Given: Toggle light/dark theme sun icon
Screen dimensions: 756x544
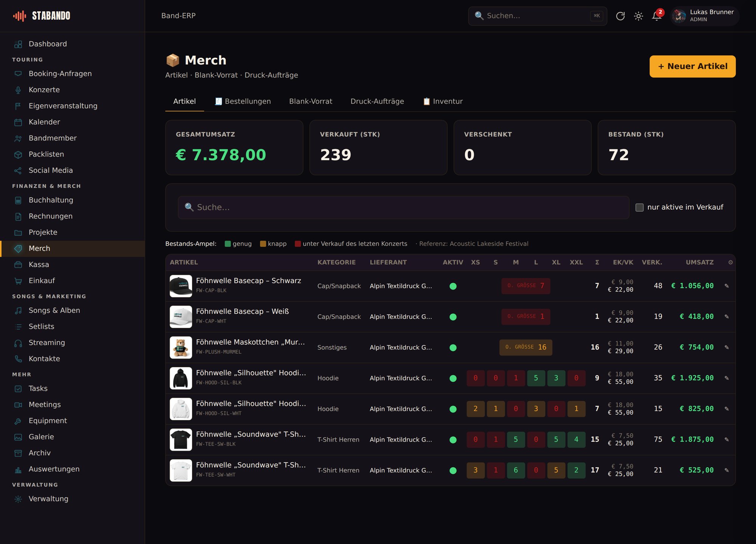Looking at the screenshot, I should (x=638, y=16).
